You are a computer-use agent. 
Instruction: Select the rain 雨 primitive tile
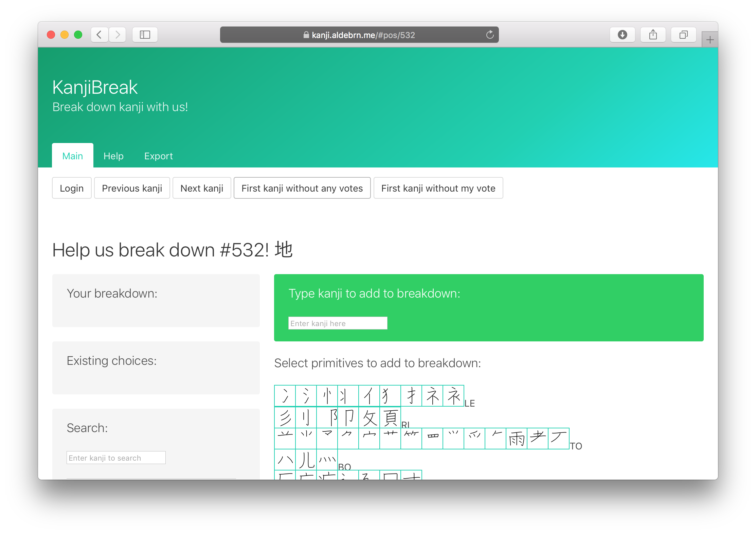pos(516,439)
